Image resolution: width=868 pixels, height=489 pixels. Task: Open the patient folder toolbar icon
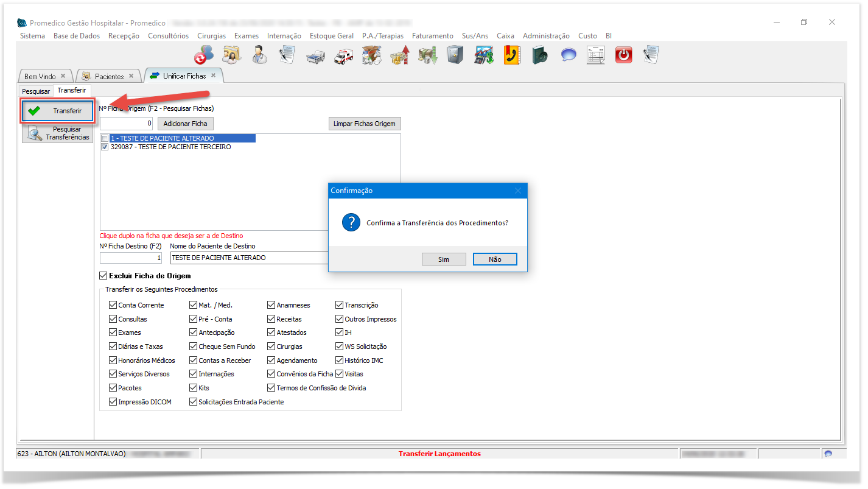click(231, 55)
